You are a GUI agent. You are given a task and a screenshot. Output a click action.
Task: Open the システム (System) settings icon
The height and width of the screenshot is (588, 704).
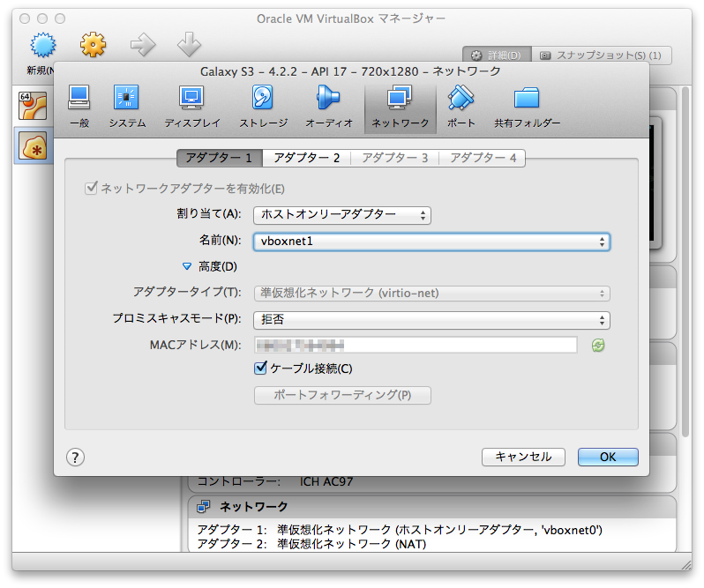[127, 107]
